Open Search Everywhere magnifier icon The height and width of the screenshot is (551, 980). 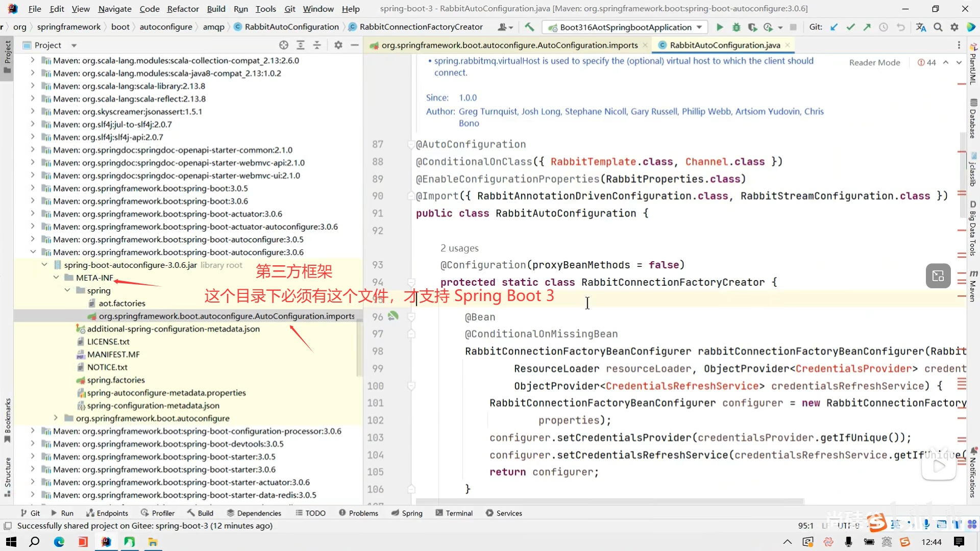coord(938,27)
